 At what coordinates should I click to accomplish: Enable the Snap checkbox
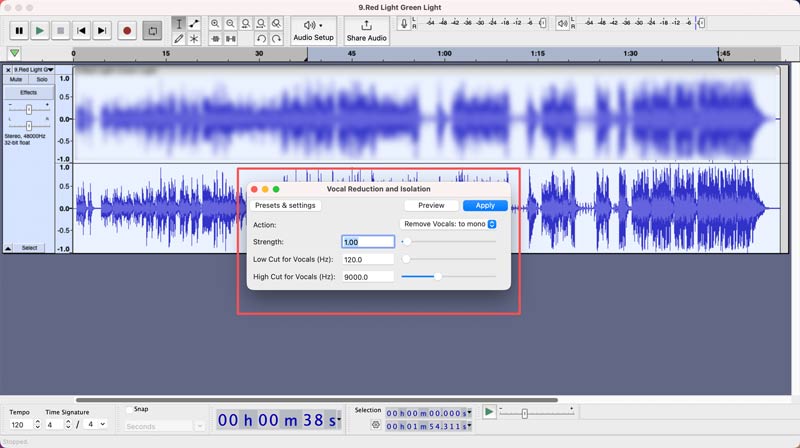point(129,409)
